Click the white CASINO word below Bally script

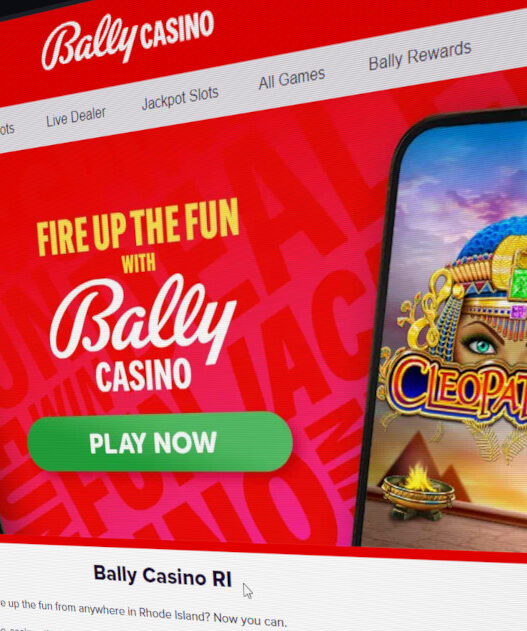pyautogui.click(x=143, y=375)
